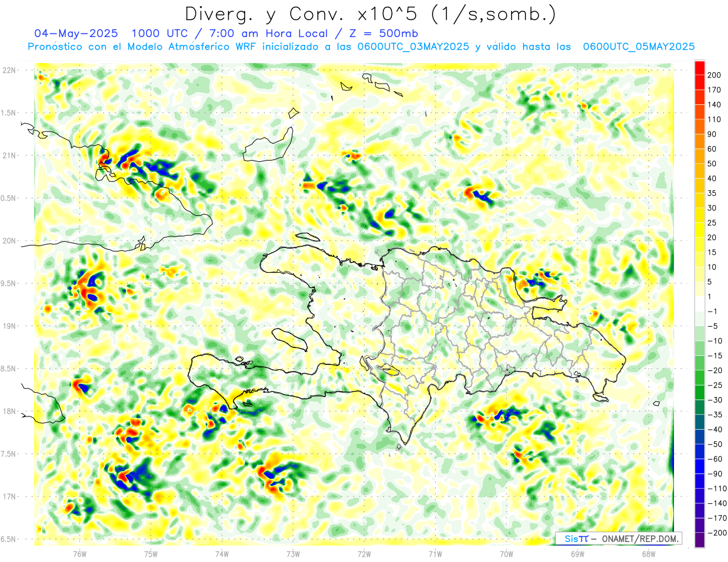Click the "68W" longitude label
The width and height of the screenshot is (728, 562).
coord(648,554)
